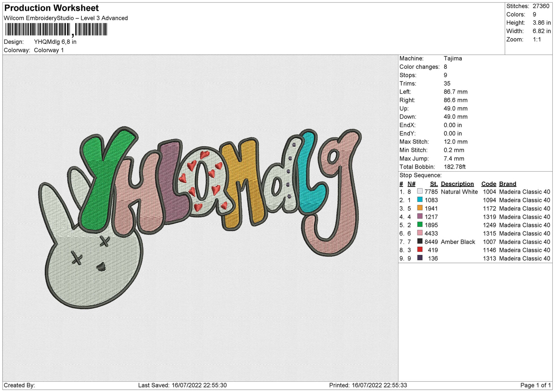Click the St. column header
555x392 pixels.
pyautogui.click(x=434, y=184)
